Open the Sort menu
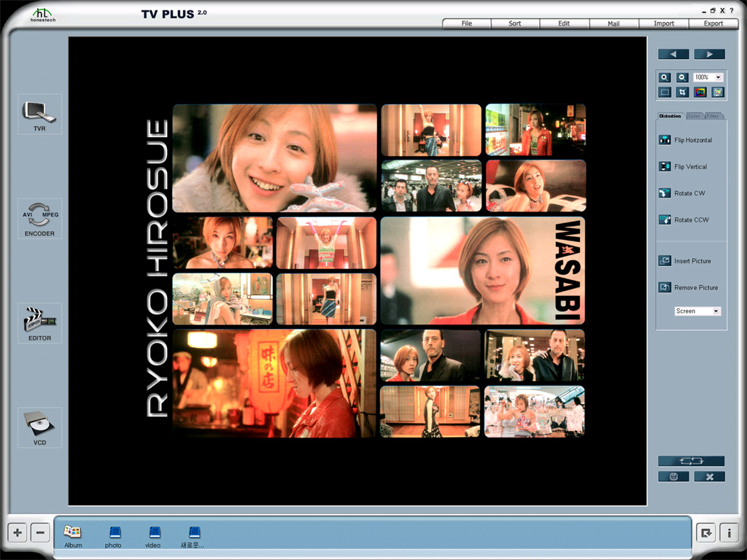Screen dimensions: 747x560 (x=515, y=23)
